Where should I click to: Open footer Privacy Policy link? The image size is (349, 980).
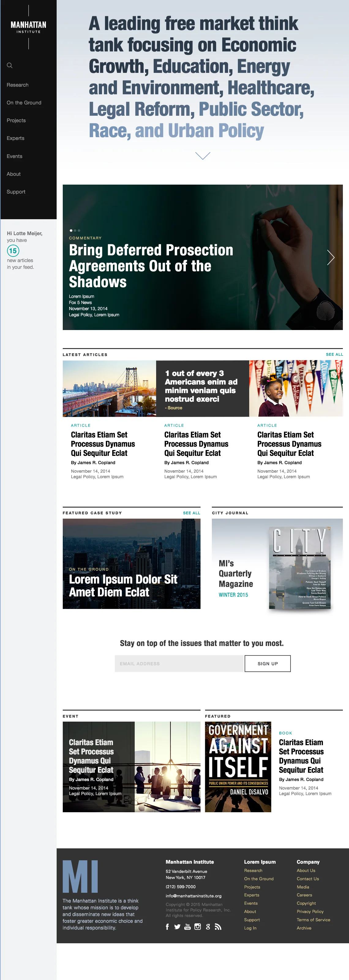click(310, 911)
